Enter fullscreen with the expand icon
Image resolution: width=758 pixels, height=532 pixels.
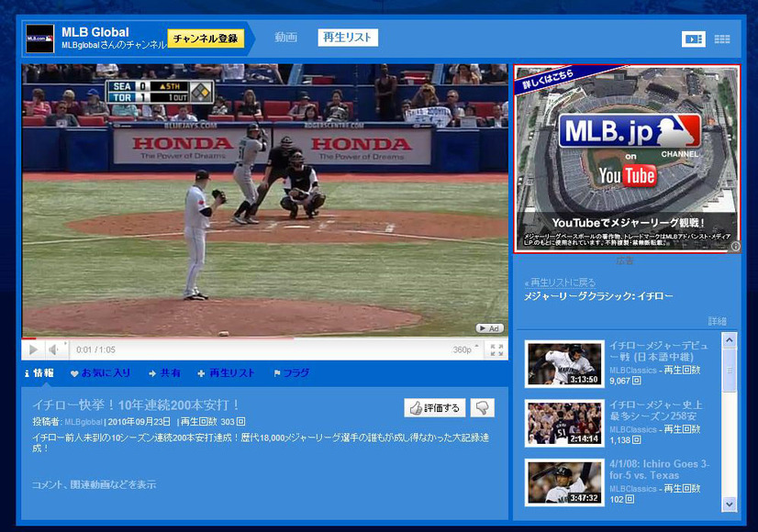pyautogui.click(x=496, y=349)
